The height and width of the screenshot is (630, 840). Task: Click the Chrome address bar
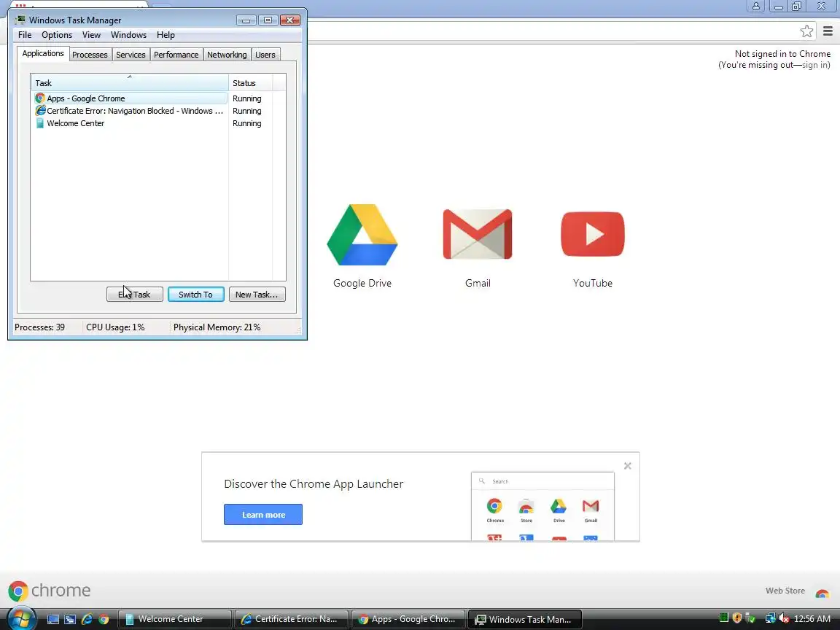(552, 31)
